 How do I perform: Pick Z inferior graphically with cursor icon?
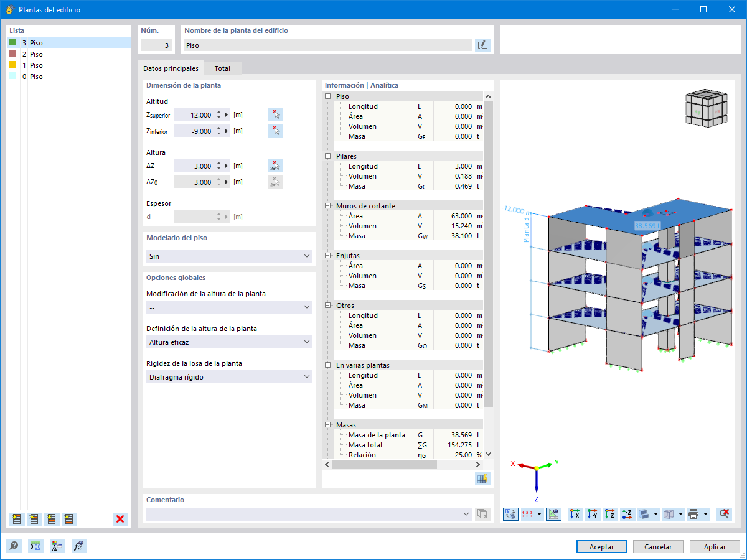275,131
